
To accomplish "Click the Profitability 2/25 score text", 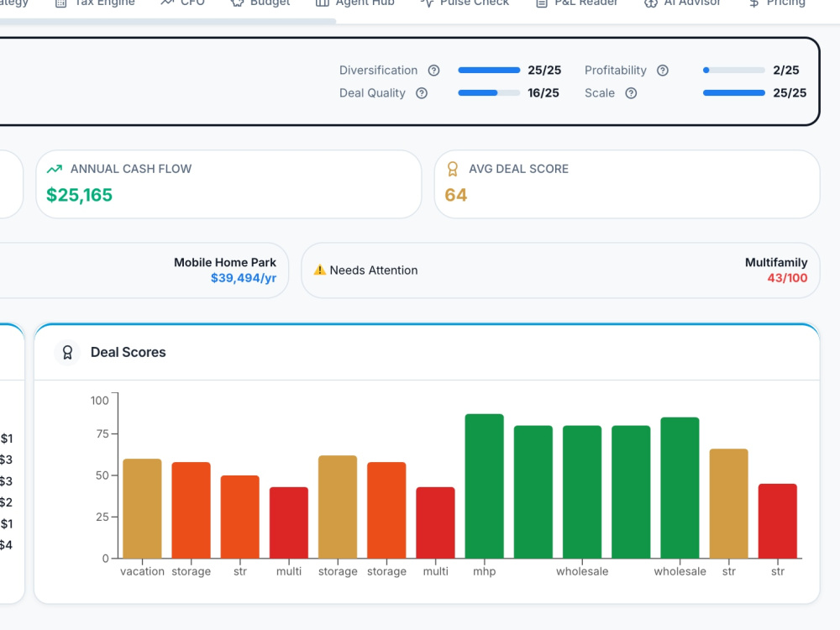I will click(x=786, y=71).
